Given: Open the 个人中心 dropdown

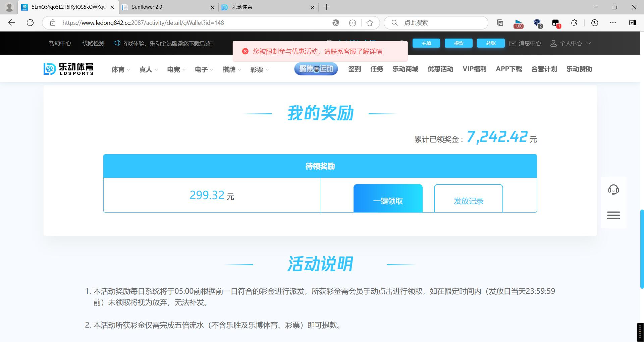Looking at the screenshot, I should pyautogui.click(x=570, y=43).
